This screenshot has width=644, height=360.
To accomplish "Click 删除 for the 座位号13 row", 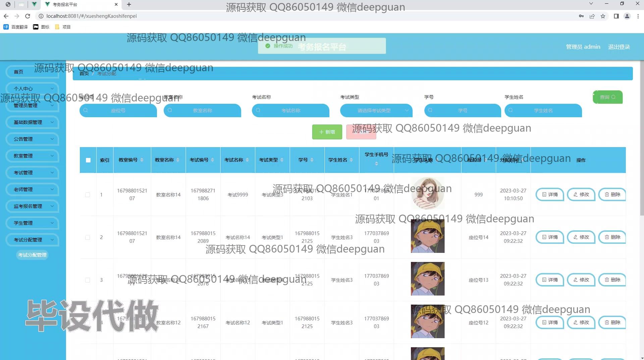I will point(612,280).
